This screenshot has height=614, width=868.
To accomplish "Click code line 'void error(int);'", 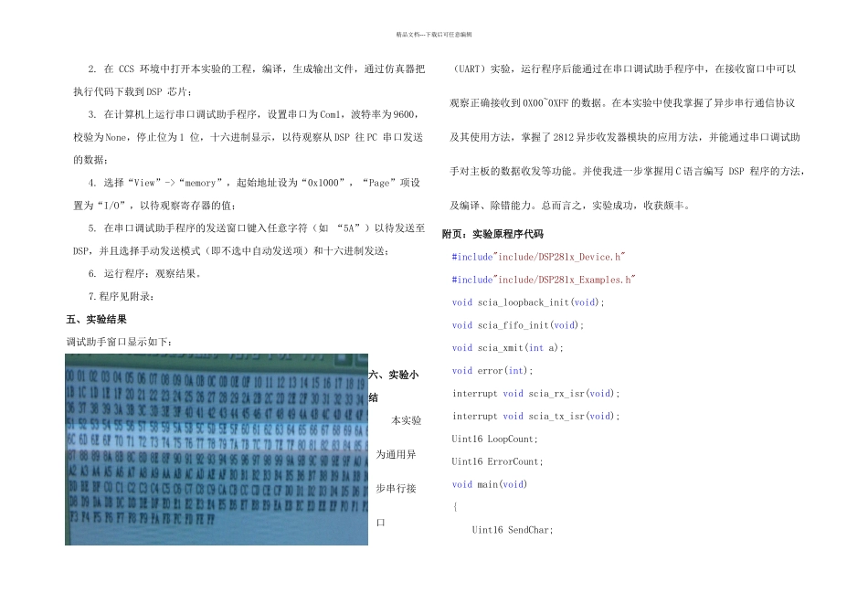I will coord(492,370).
